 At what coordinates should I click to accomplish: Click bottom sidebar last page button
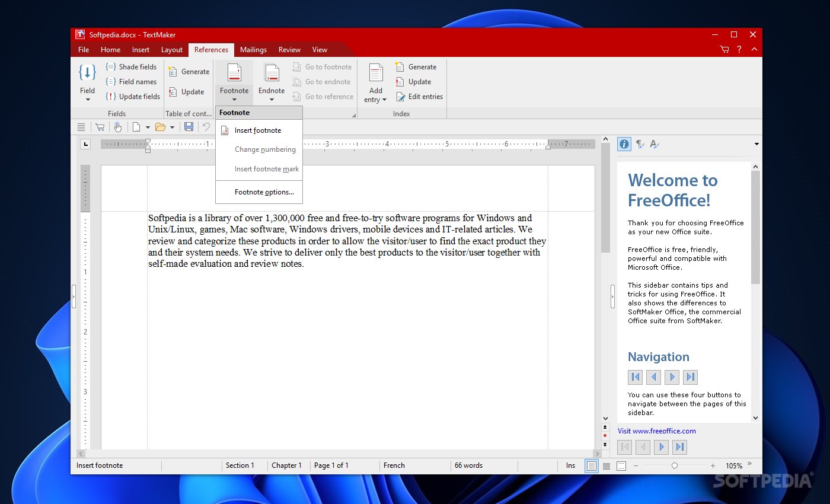pyautogui.click(x=679, y=447)
